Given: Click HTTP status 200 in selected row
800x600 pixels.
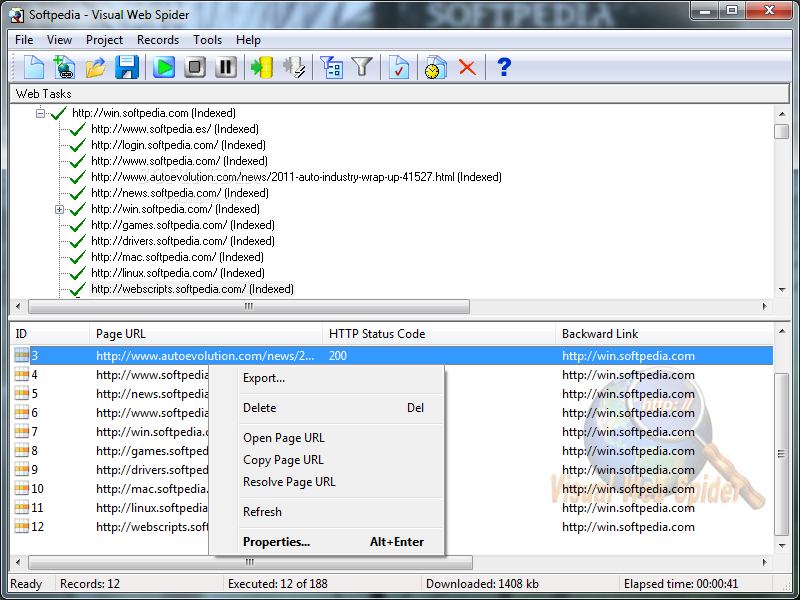Looking at the screenshot, I should point(338,356).
